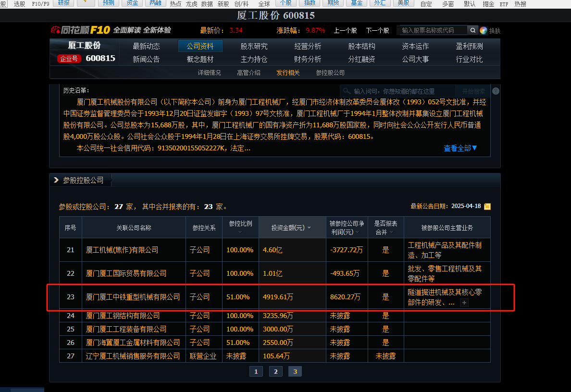
Task: Switch to the 财务分析 tab
Action: pos(308,60)
